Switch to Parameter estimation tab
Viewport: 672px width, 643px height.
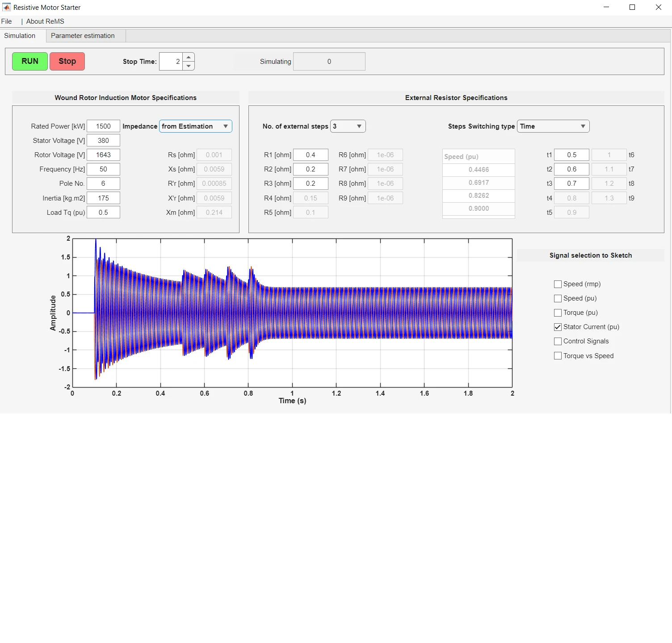(x=83, y=36)
